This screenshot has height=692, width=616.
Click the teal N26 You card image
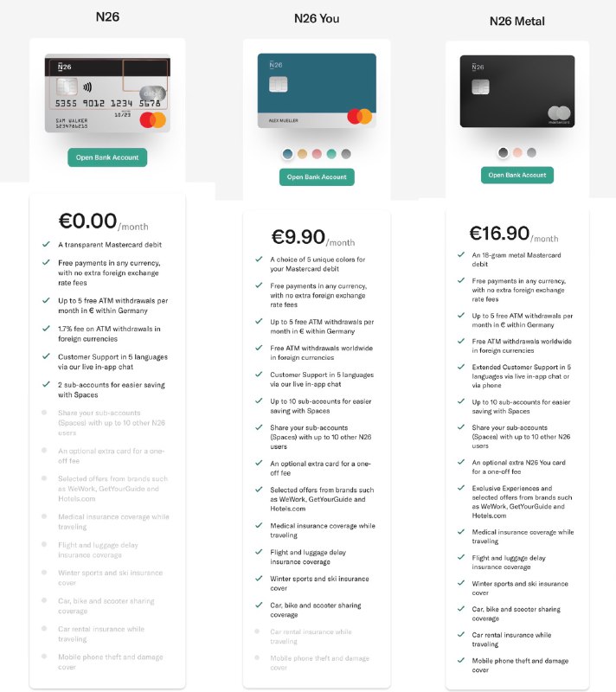317,91
